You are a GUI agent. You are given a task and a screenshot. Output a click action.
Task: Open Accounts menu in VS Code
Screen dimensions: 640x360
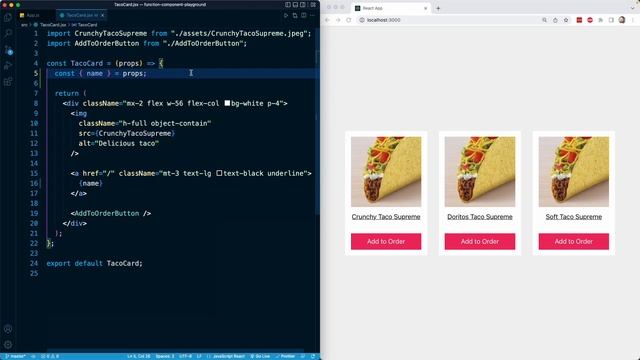[8, 329]
